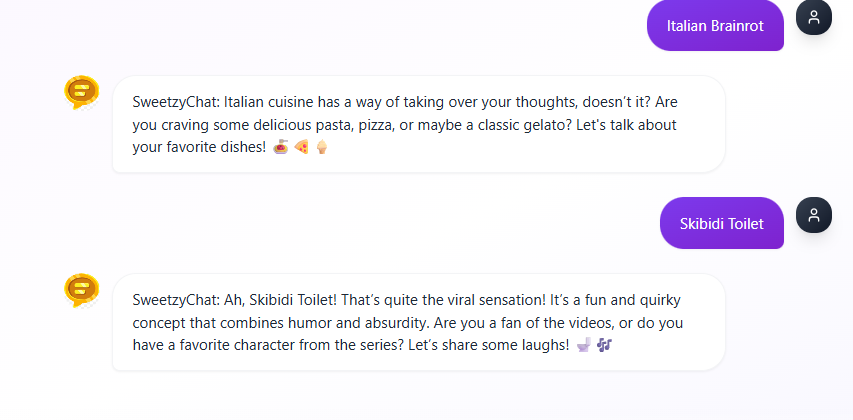Select the purple Italian Brainrot message bubble
The image size is (853, 420).
click(715, 26)
